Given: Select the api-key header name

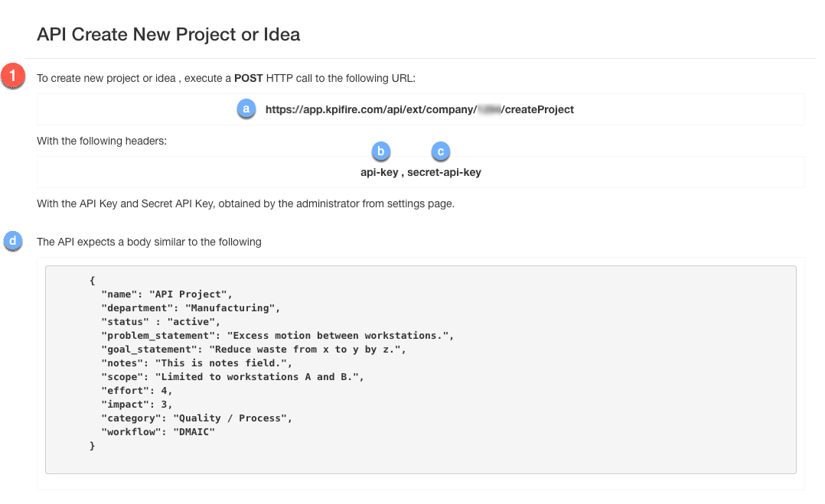Looking at the screenshot, I should click(x=379, y=172).
